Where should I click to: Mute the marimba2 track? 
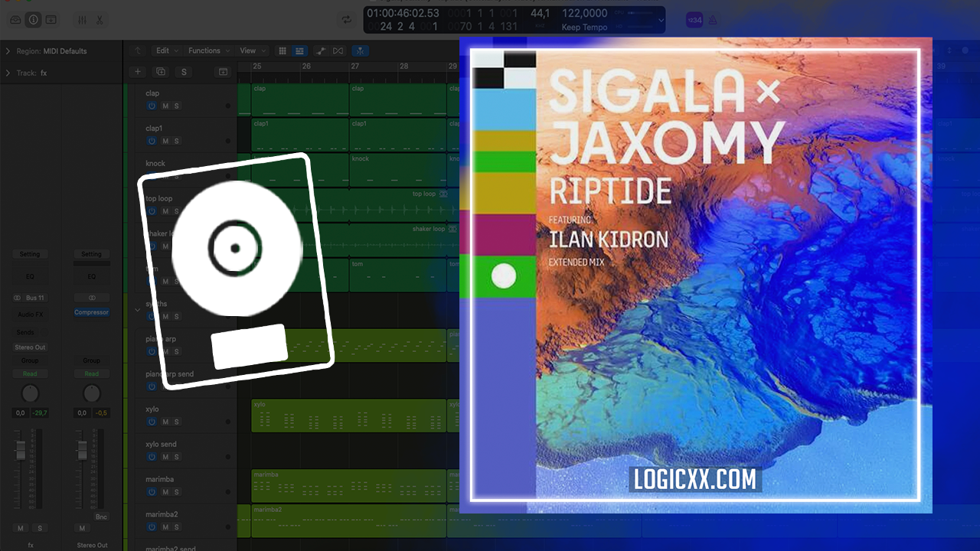click(x=165, y=527)
